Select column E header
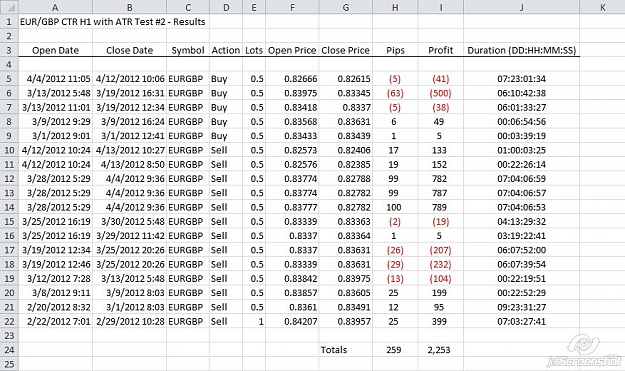 [254, 7]
